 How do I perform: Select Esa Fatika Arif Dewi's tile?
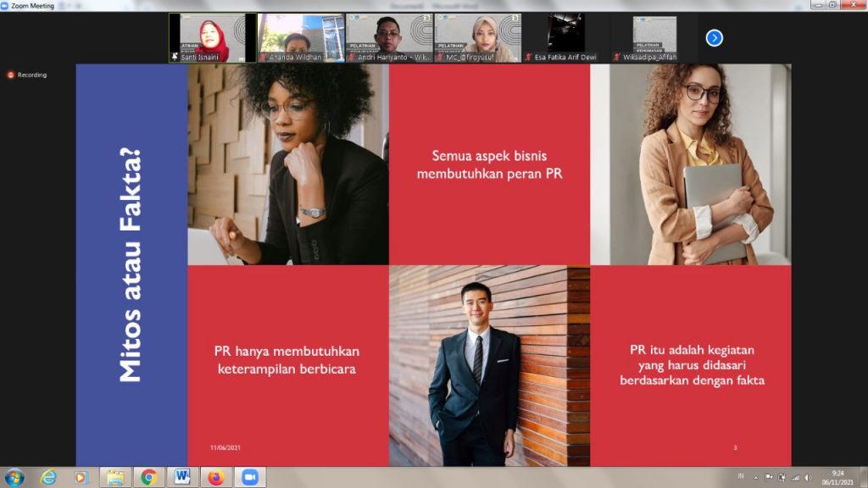click(565, 37)
